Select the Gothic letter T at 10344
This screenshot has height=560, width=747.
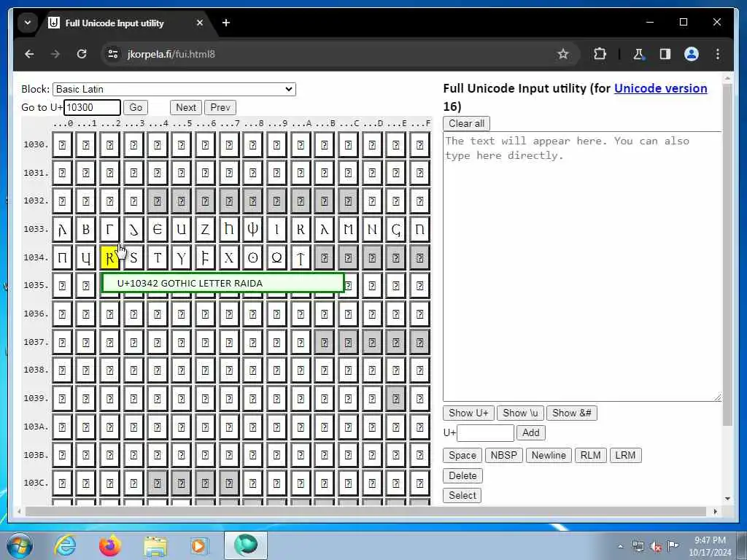pos(158,257)
